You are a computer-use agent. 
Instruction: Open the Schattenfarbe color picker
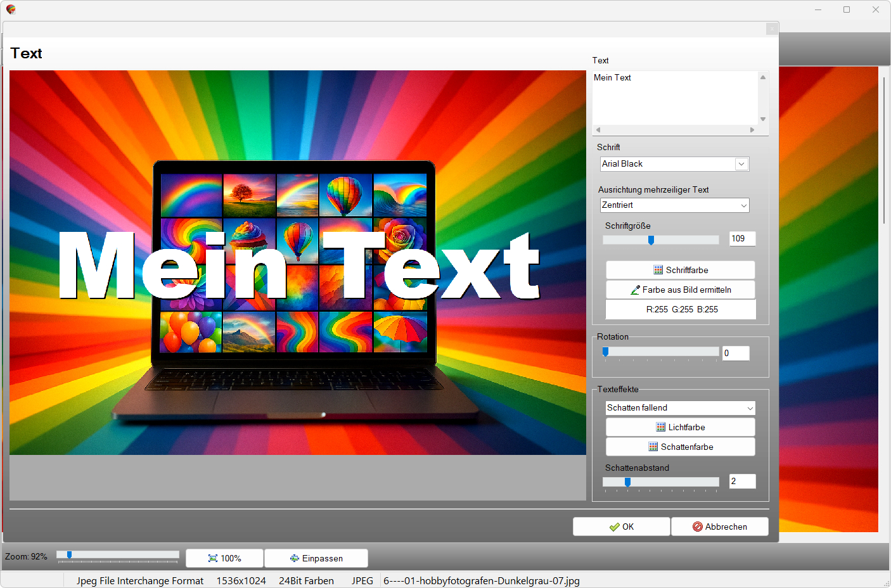click(680, 447)
